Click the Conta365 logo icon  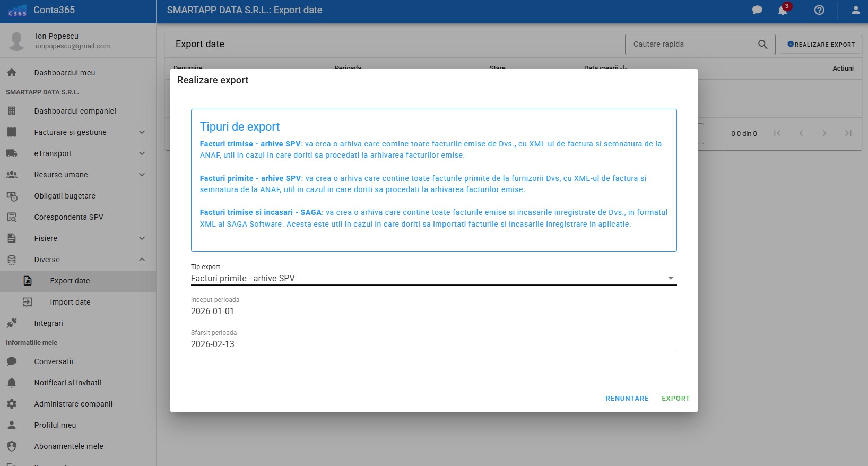[x=18, y=11]
